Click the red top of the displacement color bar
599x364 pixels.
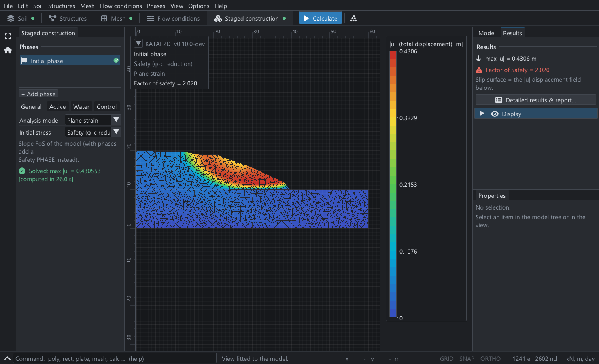point(393,55)
